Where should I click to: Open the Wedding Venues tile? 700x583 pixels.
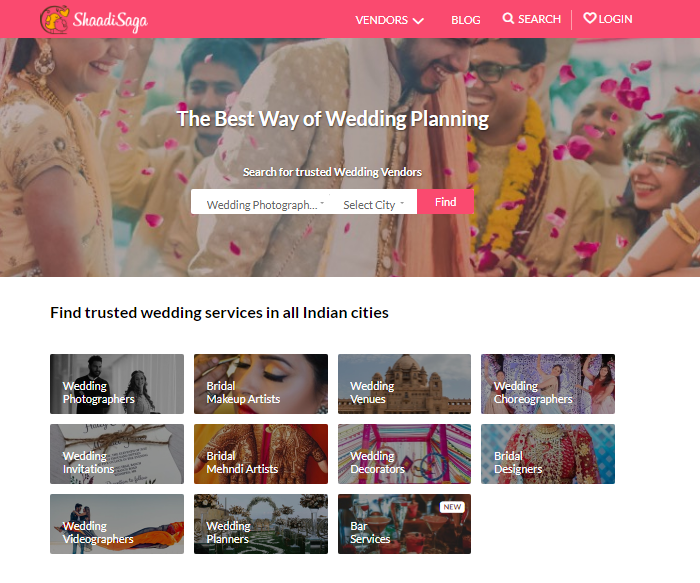(404, 384)
